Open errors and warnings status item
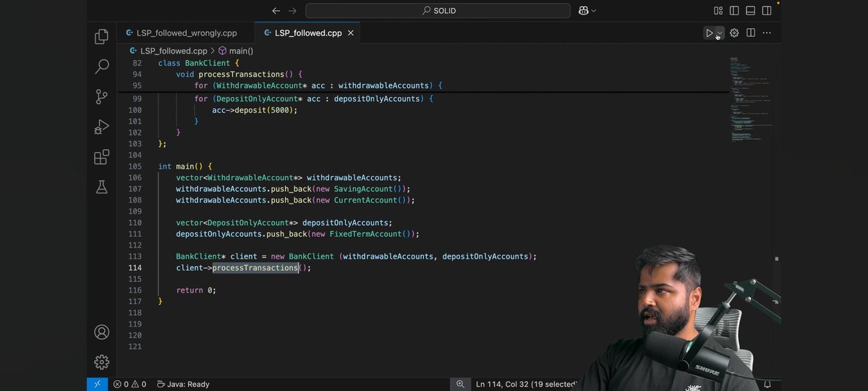Image resolution: width=868 pixels, height=391 pixels. [x=129, y=384]
